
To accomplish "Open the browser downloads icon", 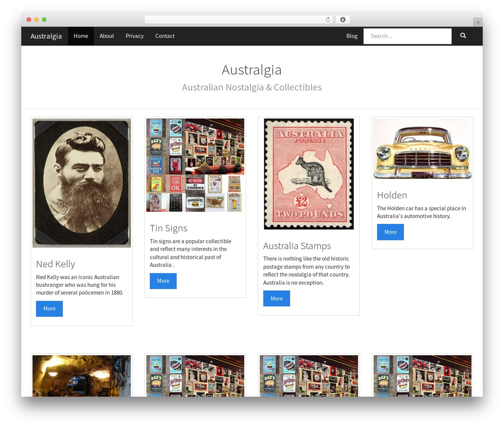I will (x=343, y=20).
